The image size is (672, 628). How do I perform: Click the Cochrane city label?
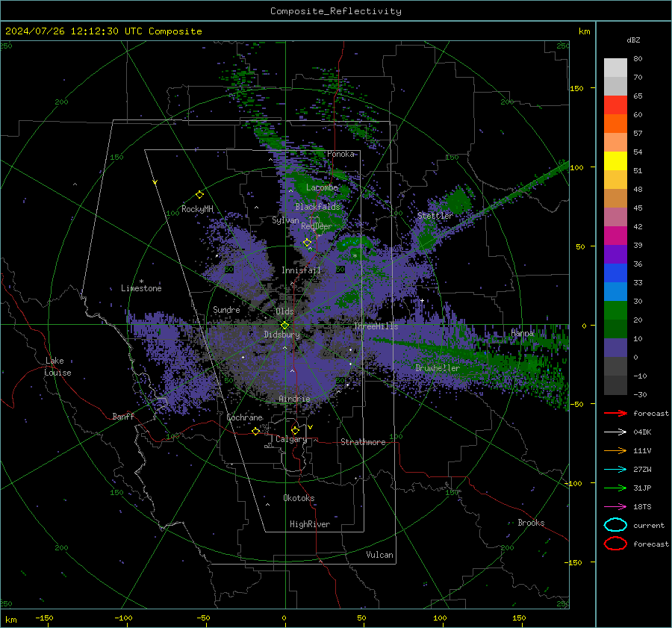(x=244, y=417)
